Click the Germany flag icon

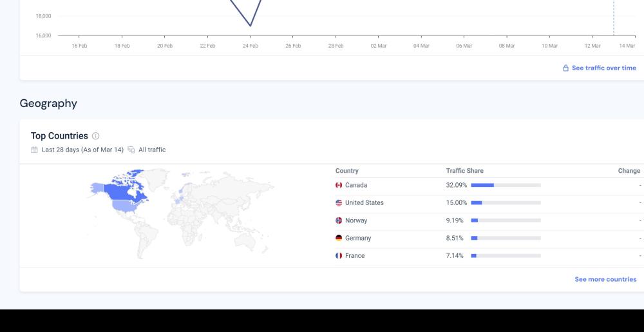[339, 238]
